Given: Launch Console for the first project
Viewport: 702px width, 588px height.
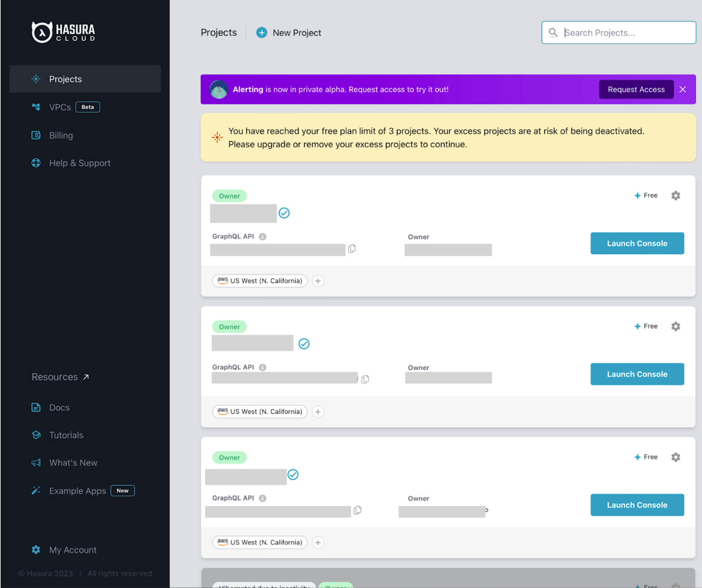Looking at the screenshot, I should [x=637, y=243].
